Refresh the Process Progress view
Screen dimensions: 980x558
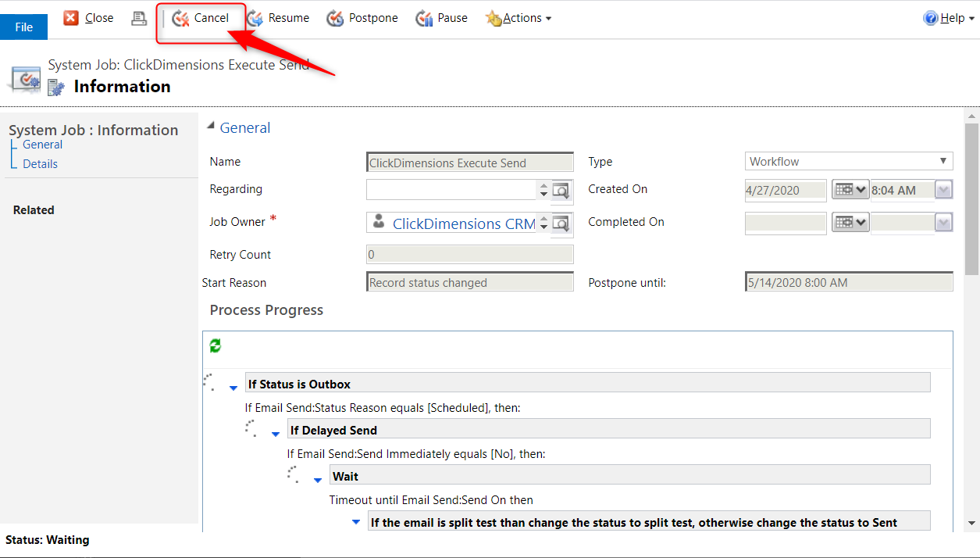pyautogui.click(x=215, y=345)
